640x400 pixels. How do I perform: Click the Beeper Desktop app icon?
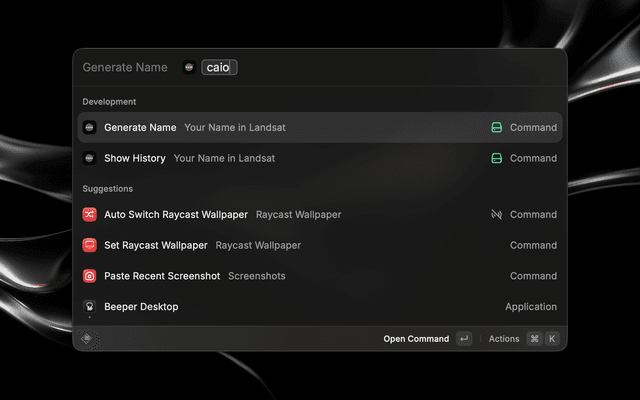(89, 307)
